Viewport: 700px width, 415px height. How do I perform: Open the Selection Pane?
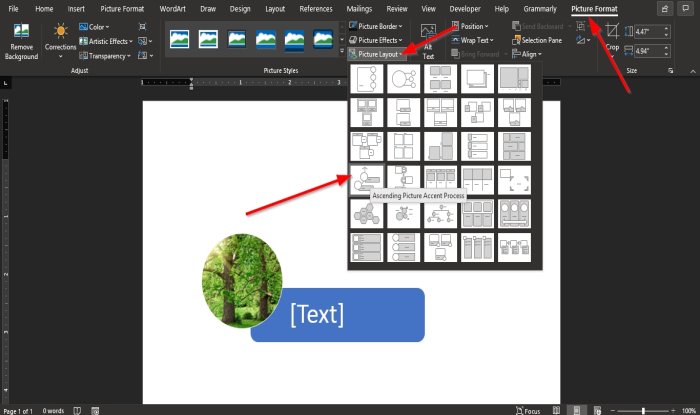(537, 40)
